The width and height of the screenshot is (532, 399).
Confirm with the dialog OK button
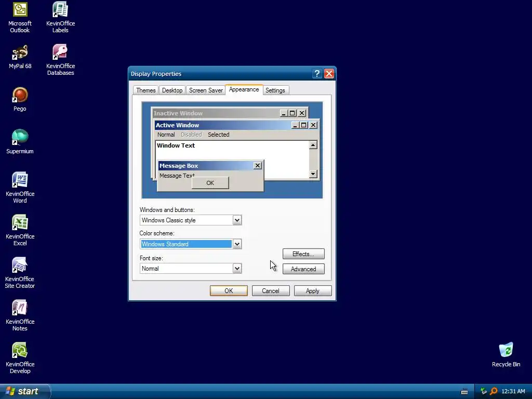tap(229, 291)
